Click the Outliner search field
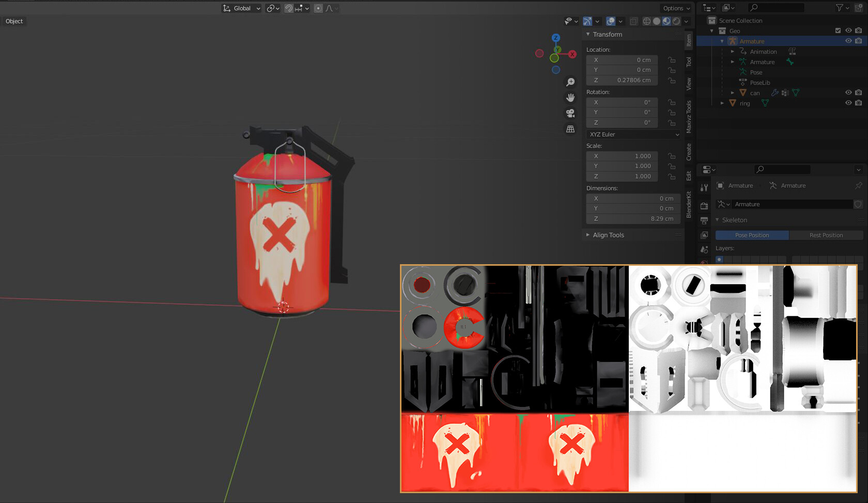868x503 pixels. [x=776, y=7]
